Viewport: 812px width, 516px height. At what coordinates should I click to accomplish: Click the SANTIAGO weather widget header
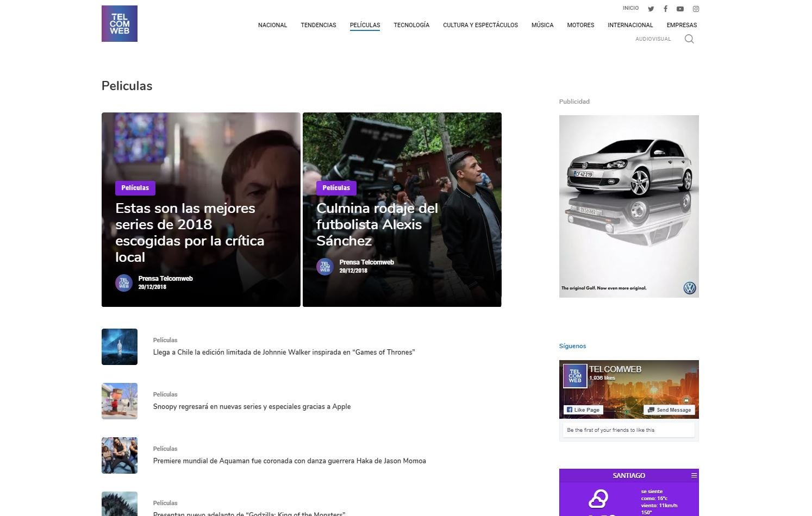tap(629, 475)
